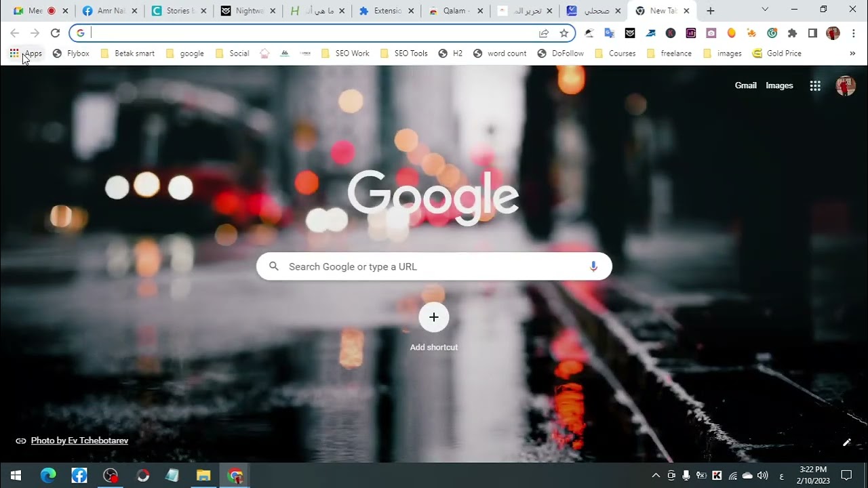Click the Search Google or type a URL box

point(434,266)
